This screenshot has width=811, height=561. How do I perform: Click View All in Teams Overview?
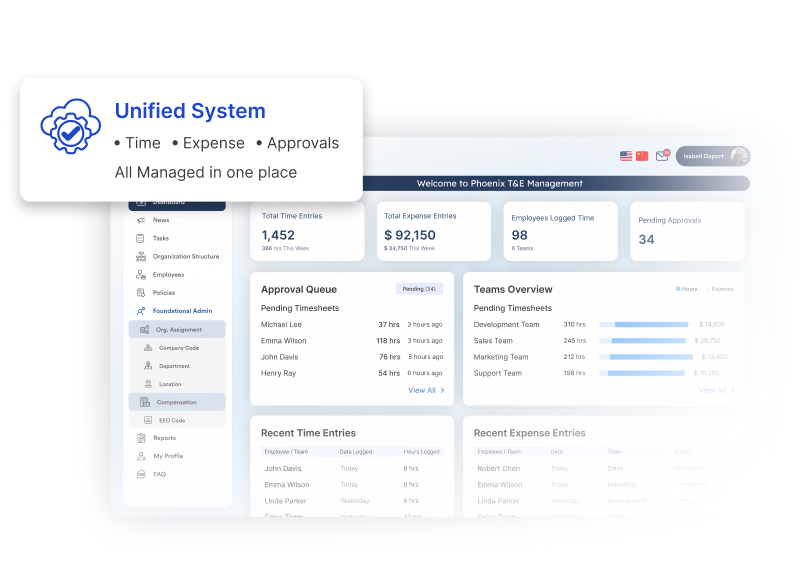[x=712, y=390]
